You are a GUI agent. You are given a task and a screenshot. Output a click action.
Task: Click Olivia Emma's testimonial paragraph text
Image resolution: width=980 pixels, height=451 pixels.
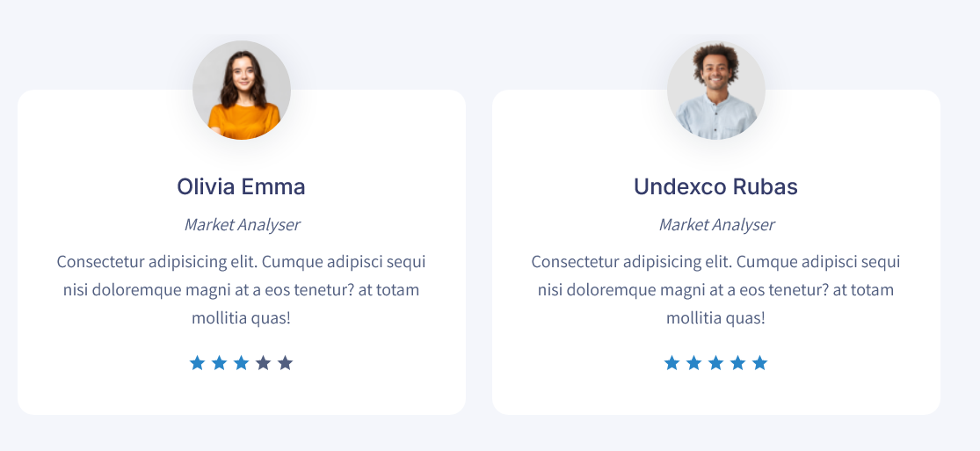click(241, 289)
